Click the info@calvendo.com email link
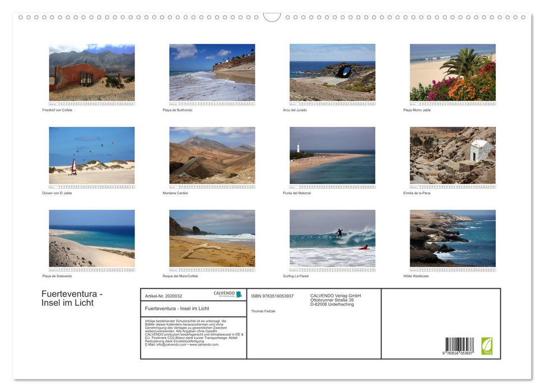This screenshot has width=544, height=392. [169, 344]
